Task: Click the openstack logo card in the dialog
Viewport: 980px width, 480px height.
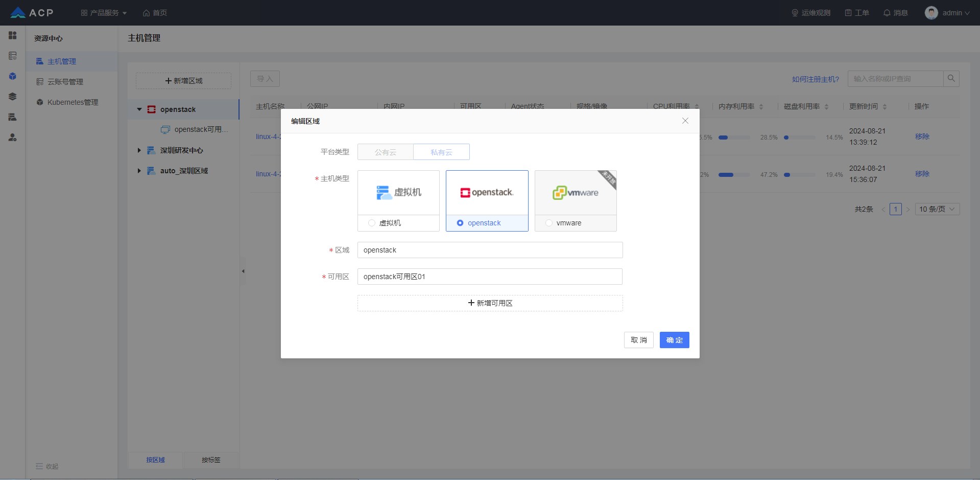Action: pyautogui.click(x=487, y=193)
